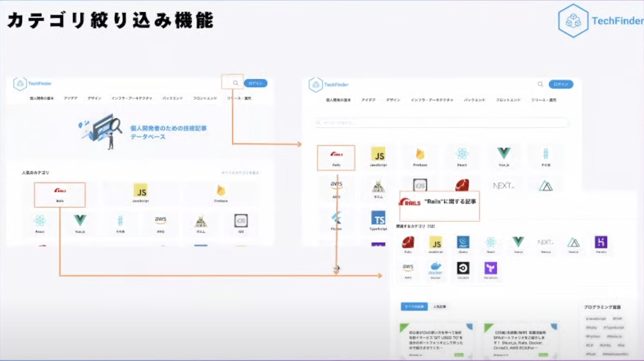644x361 pixels.
Task: Click the #PHP tag
Action: point(617,319)
